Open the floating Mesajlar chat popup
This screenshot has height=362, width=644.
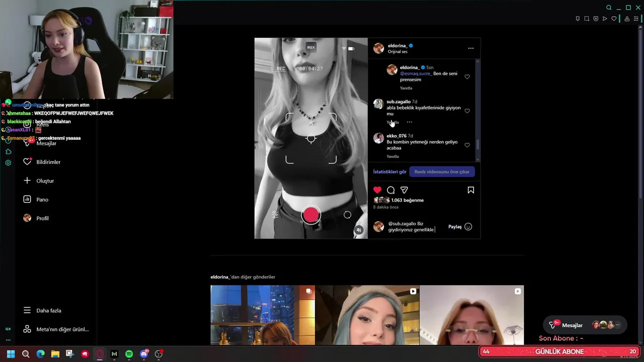point(585,325)
